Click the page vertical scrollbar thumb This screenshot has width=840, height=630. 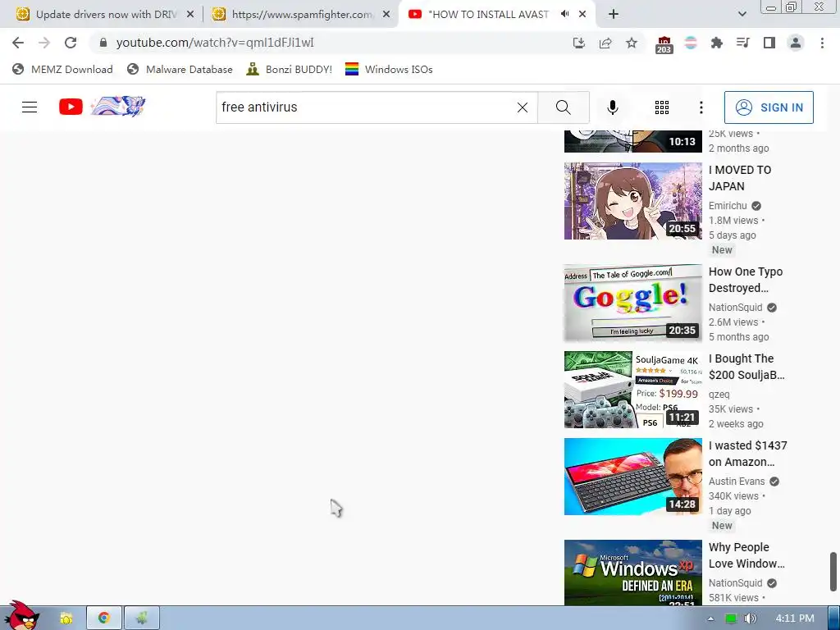click(833, 571)
